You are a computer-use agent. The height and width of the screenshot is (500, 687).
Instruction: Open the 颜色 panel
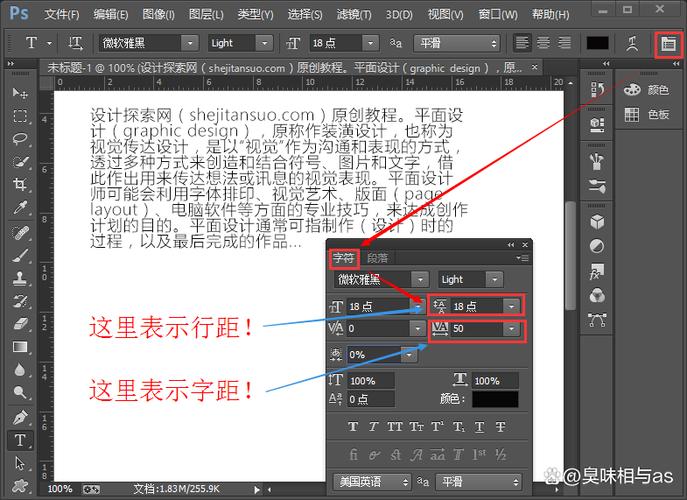(x=647, y=90)
